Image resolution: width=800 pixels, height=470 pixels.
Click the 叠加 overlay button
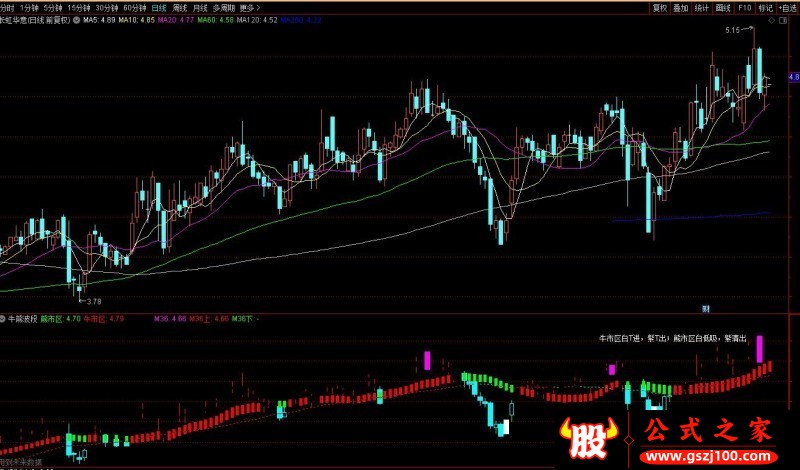coord(681,8)
